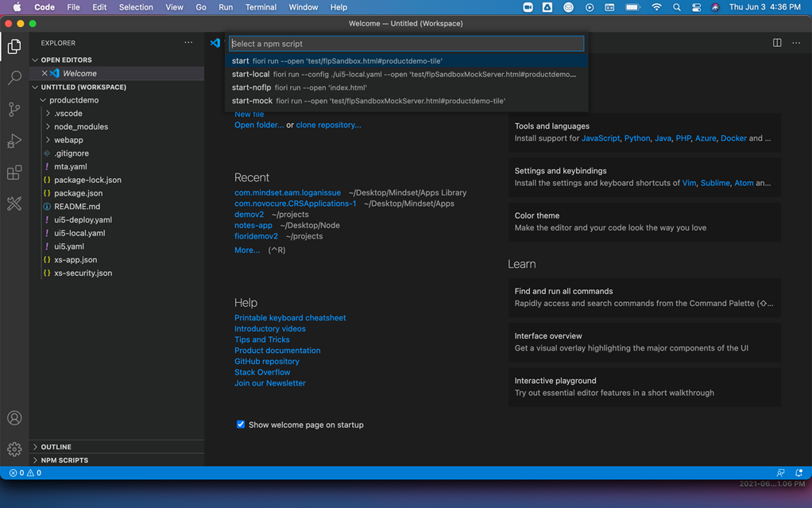The height and width of the screenshot is (508, 812).
Task: Open xs-security.json in the explorer
Action: click(83, 273)
